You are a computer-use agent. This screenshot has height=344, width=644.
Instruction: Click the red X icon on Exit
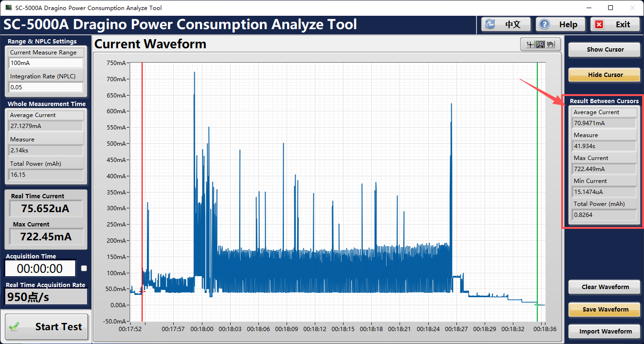click(600, 24)
